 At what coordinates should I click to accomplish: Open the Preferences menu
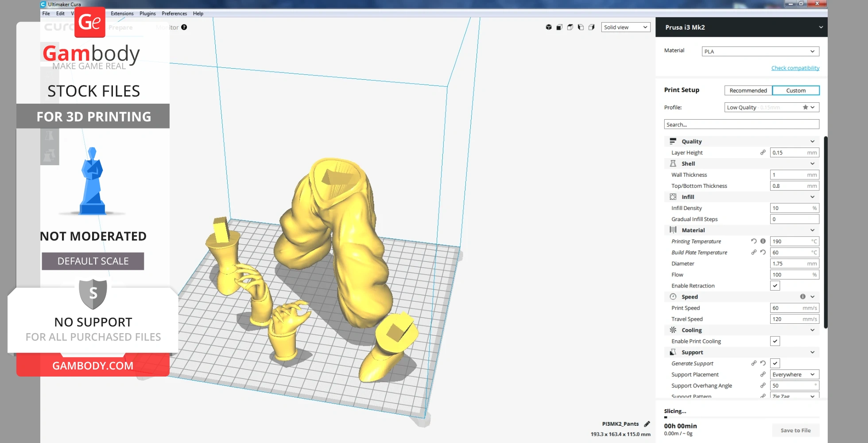point(174,14)
